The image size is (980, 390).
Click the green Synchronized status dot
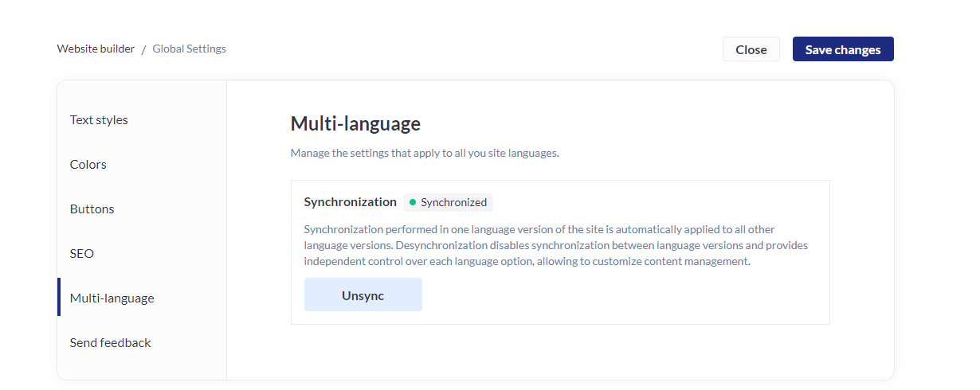coord(413,202)
